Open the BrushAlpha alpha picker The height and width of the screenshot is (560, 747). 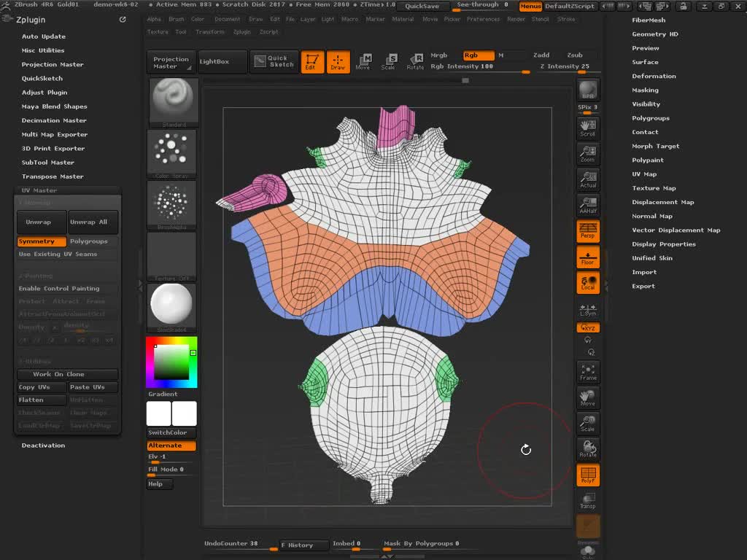click(x=172, y=205)
